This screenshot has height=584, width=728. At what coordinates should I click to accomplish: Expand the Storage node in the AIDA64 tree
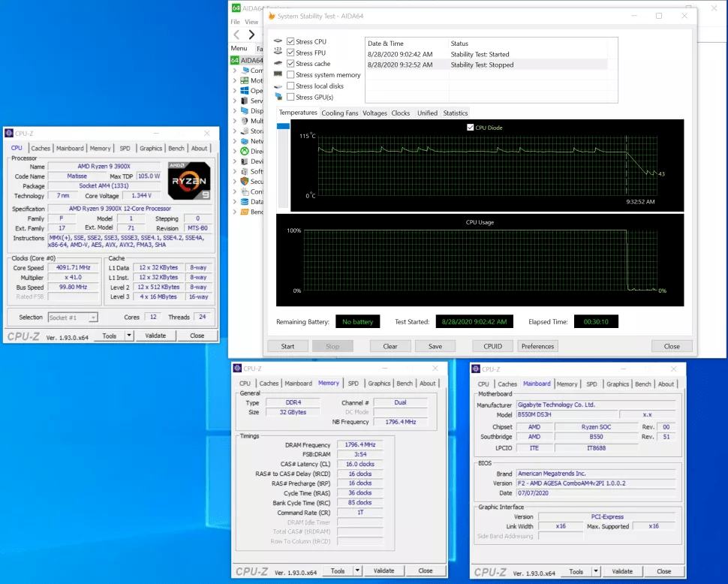coord(234,131)
